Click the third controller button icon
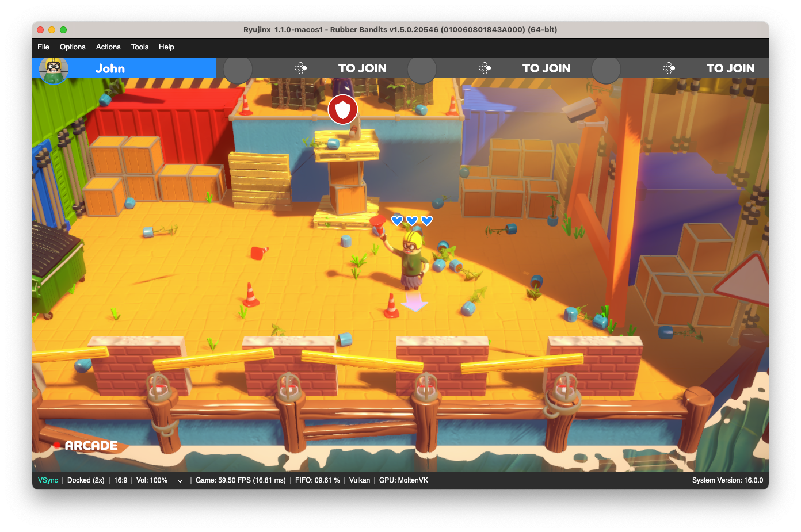The image size is (801, 532). 669,68
